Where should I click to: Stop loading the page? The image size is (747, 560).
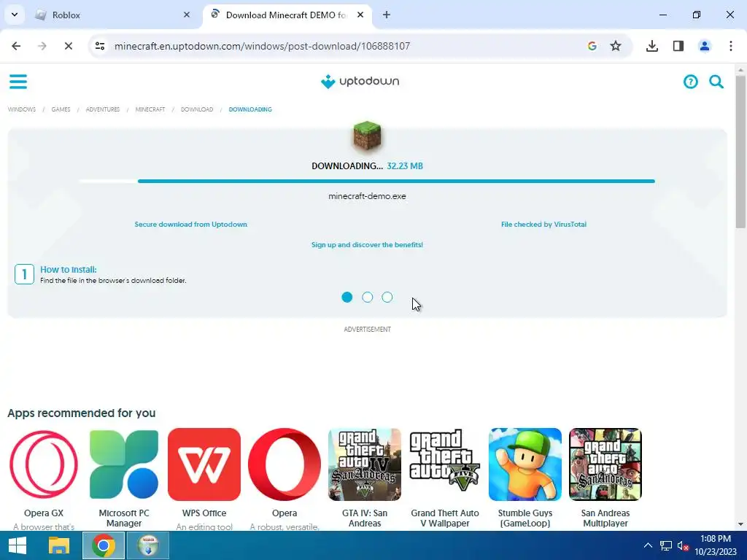pyautogui.click(x=68, y=46)
